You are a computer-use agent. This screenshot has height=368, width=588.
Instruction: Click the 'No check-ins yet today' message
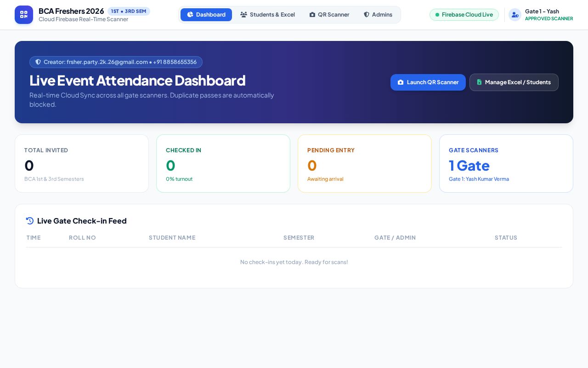tap(294, 262)
